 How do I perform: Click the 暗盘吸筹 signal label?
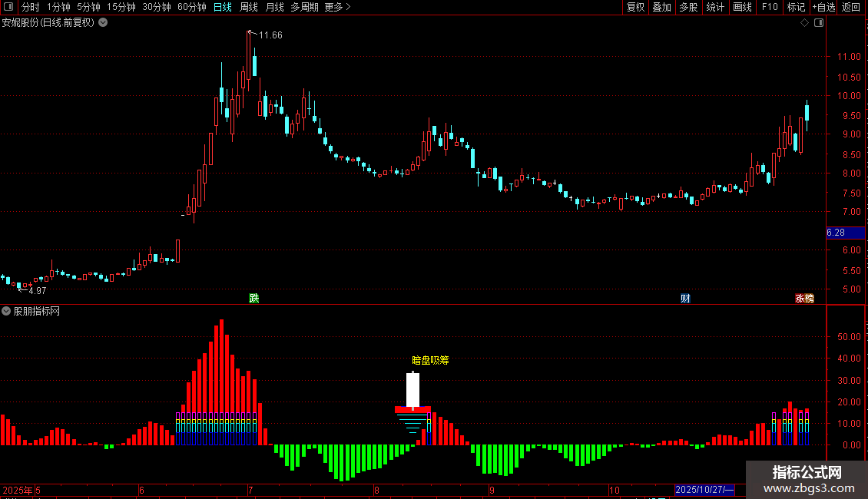coord(430,361)
